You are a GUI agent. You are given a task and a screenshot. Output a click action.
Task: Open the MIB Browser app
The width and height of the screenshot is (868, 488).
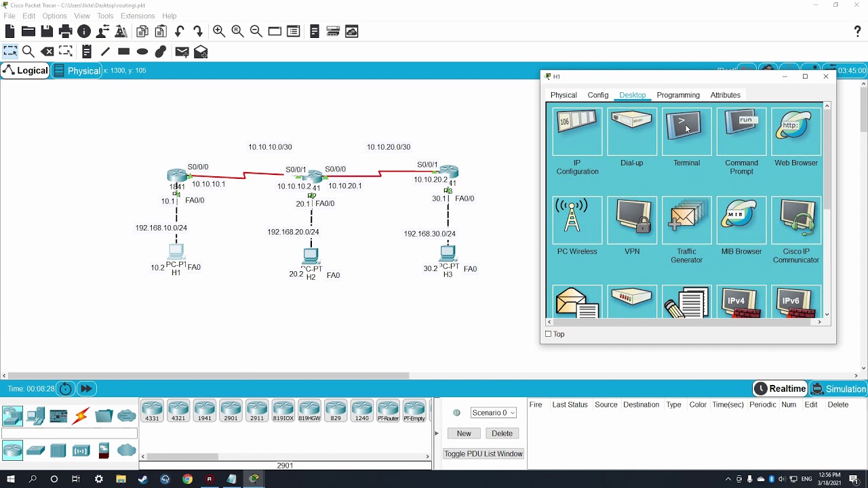click(x=741, y=227)
